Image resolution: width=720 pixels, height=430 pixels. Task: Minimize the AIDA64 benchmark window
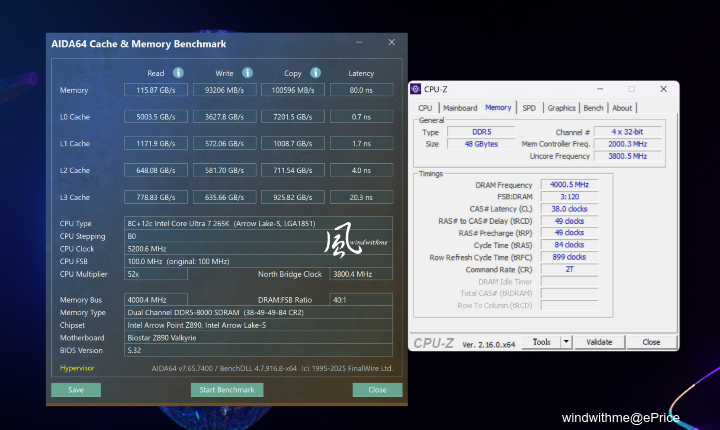pos(359,42)
